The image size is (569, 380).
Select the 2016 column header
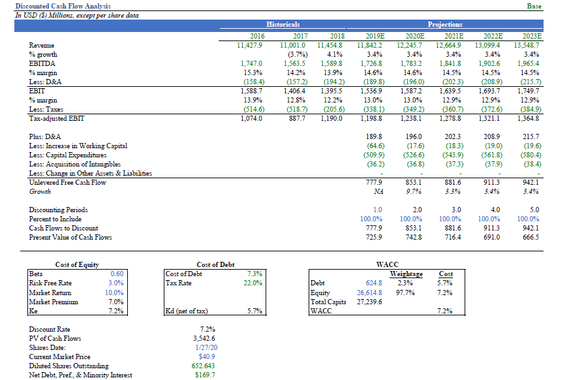click(257, 36)
